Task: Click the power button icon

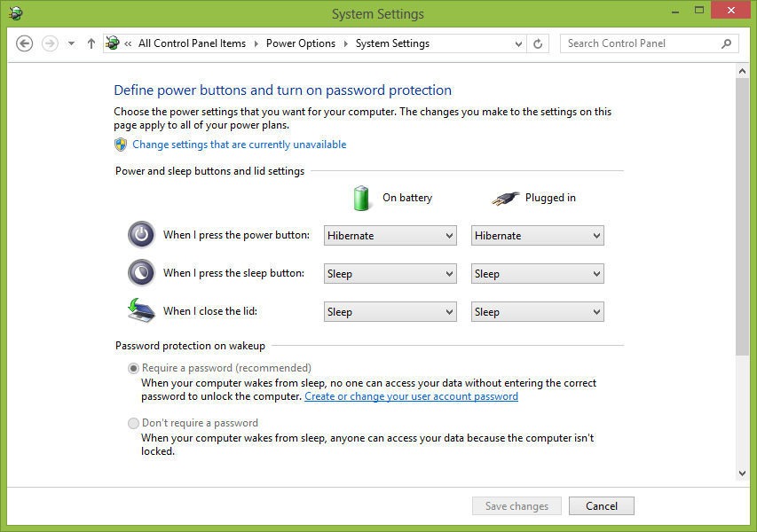Action: point(141,235)
